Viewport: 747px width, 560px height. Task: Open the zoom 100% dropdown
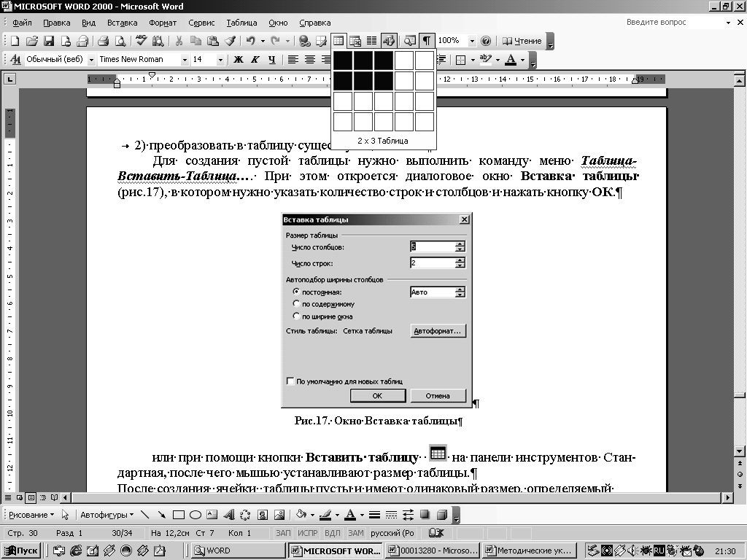(472, 41)
